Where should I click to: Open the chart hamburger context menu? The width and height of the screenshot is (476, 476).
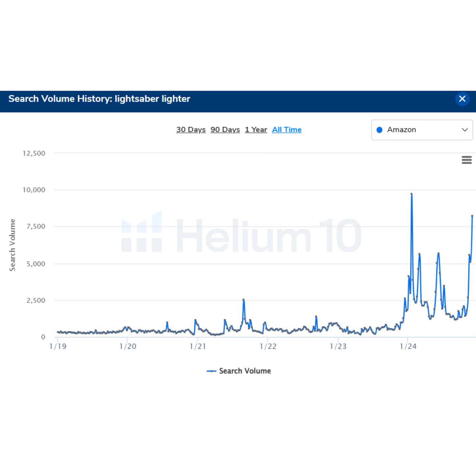(466, 160)
